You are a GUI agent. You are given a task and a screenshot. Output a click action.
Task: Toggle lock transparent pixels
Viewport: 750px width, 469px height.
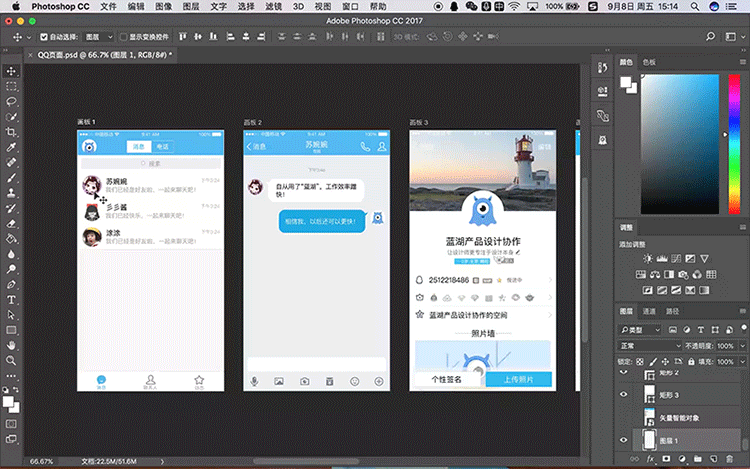(640, 361)
